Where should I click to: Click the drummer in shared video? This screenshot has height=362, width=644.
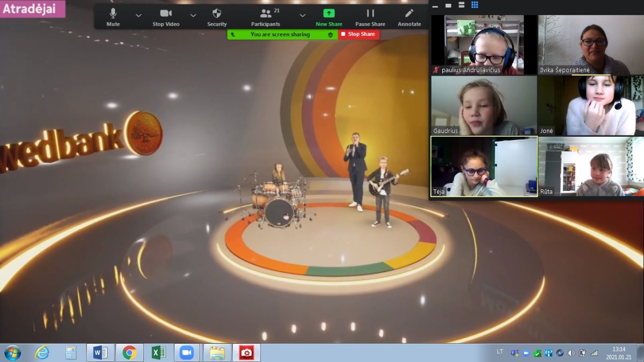click(x=279, y=174)
